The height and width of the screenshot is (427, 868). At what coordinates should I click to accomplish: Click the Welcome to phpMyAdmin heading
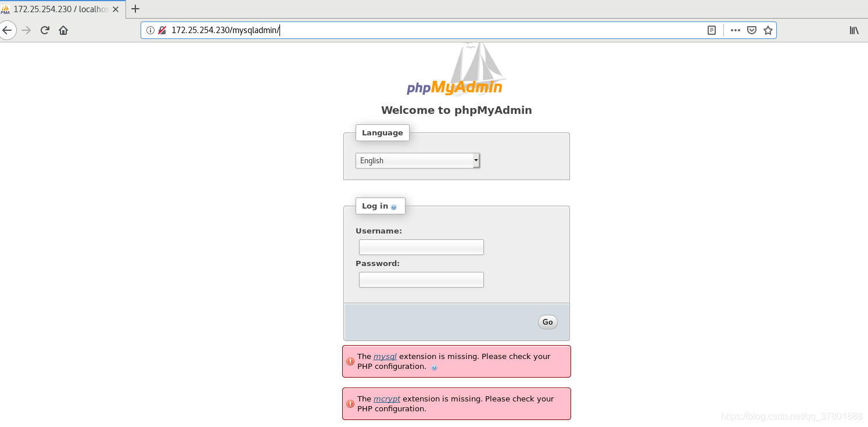click(457, 110)
